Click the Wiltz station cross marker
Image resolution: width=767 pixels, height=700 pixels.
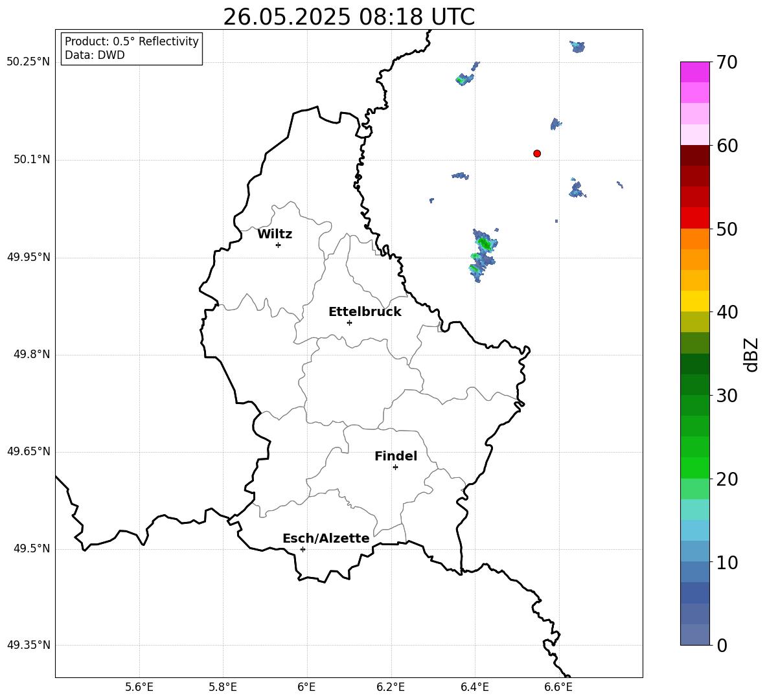tap(278, 245)
